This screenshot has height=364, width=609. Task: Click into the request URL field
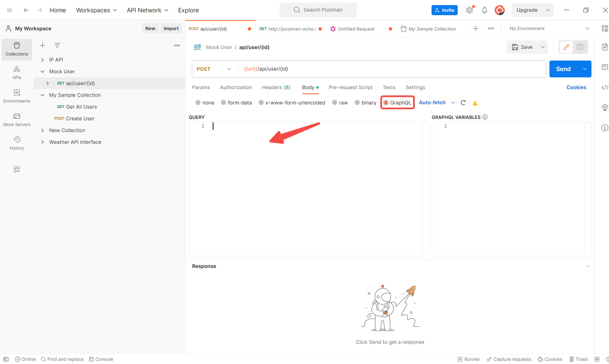tap(392, 69)
